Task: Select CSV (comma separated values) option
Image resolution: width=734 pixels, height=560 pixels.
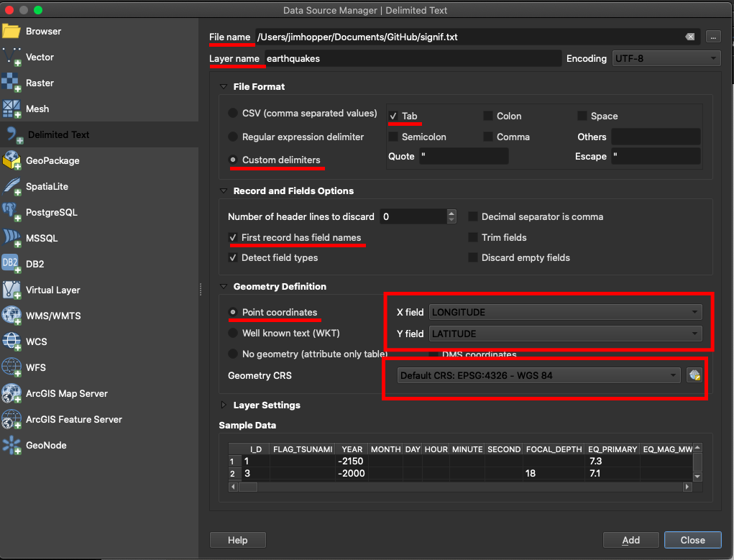Action: tap(233, 113)
